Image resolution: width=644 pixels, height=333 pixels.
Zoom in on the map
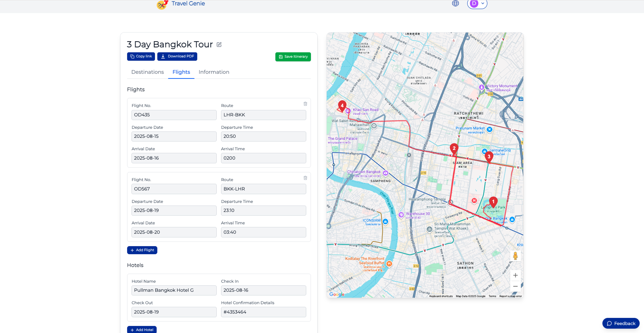pyautogui.click(x=516, y=275)
